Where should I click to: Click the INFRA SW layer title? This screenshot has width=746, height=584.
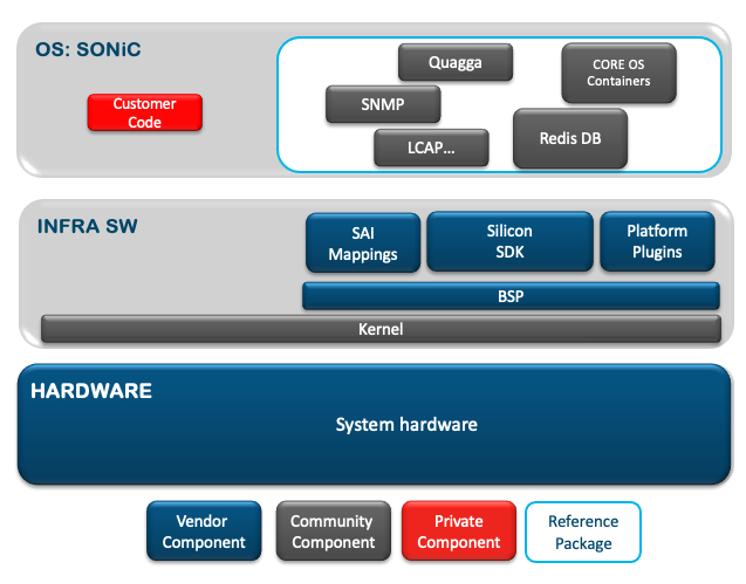87,226
